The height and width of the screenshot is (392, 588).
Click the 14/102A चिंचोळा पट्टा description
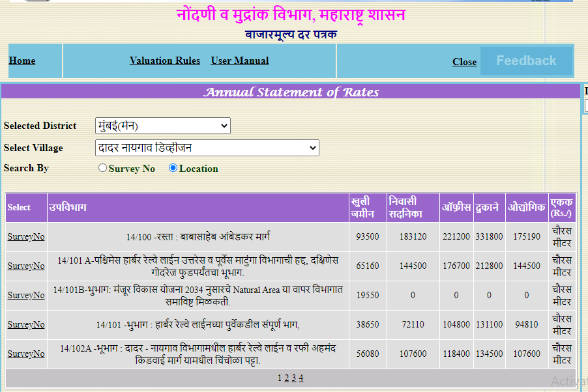pyautogui.click(x=198, y=354)
